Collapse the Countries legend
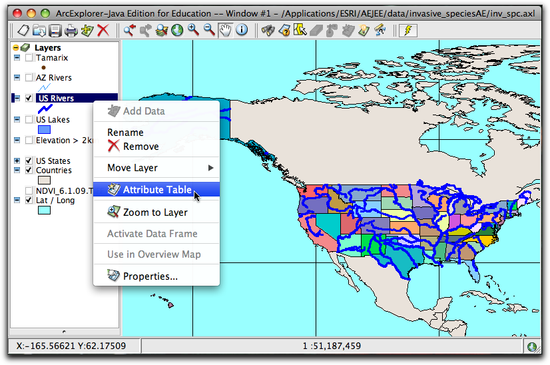The image size is (550, 365). point(17,170)
